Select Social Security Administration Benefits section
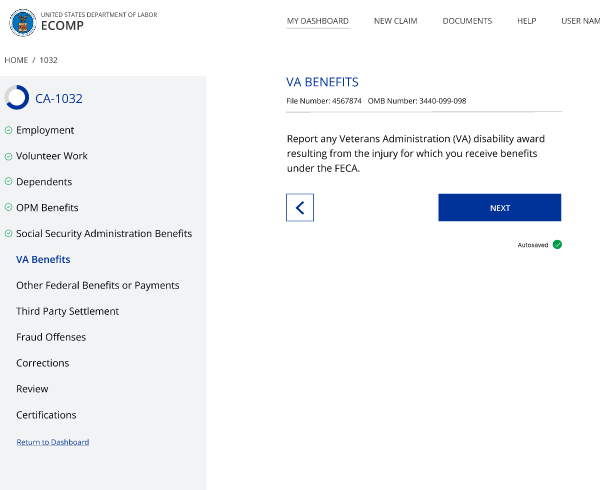The width and height of the screenshot is (600, 490). click(104, 233)
